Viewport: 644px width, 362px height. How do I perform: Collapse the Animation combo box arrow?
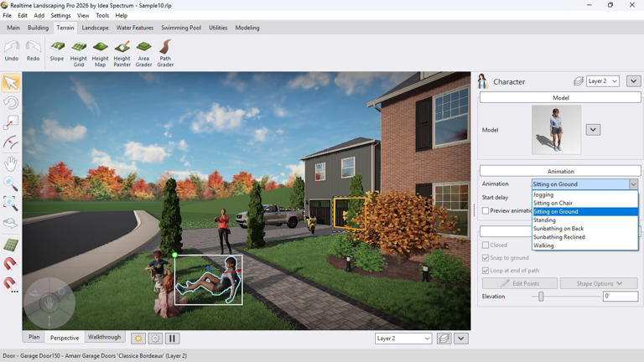pos(633,184)
